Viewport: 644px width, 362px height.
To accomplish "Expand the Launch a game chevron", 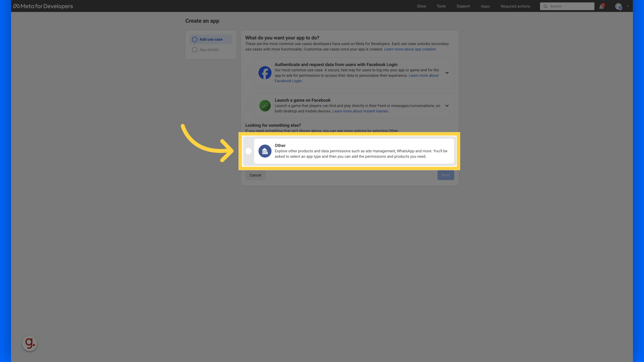I will pyautogui.click(x=447, y=106).
